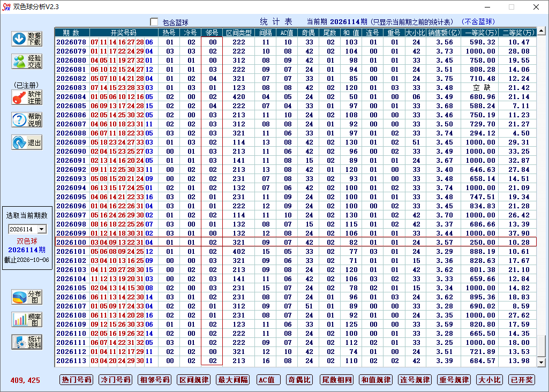Select the 相邻号码 button
The image size is (549, 392).
[155, 380]
